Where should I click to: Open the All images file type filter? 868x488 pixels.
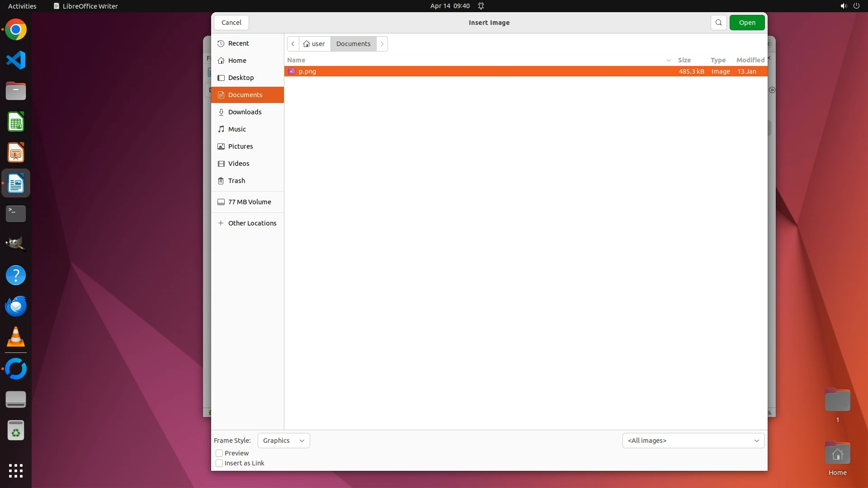(693, 441)
